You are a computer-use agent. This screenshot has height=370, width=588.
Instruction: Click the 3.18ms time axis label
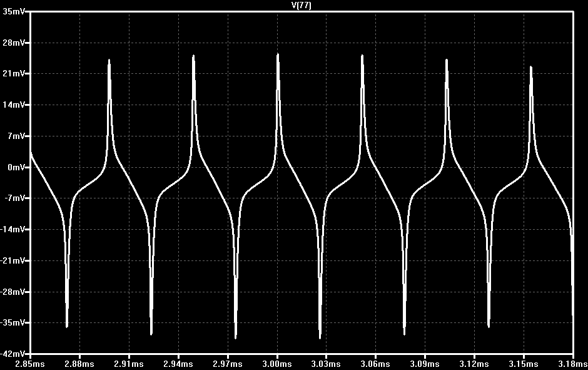pos(572,364)
